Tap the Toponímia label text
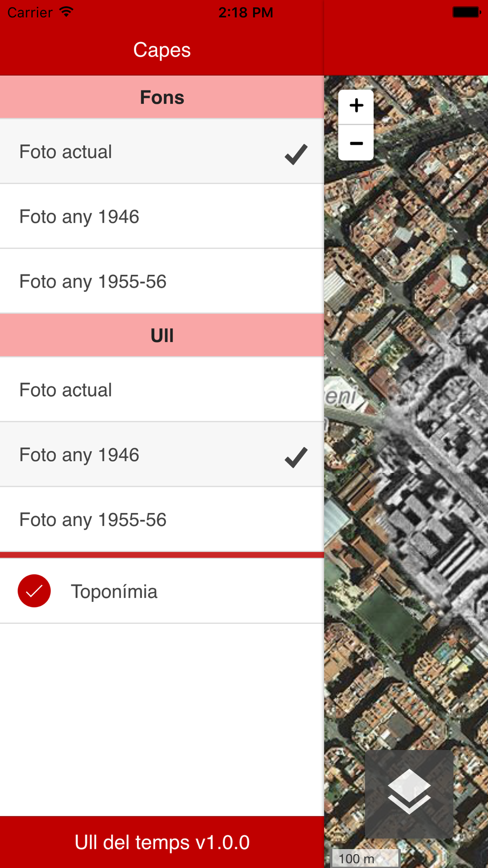488x868 pixels. (x=114, y=592)
